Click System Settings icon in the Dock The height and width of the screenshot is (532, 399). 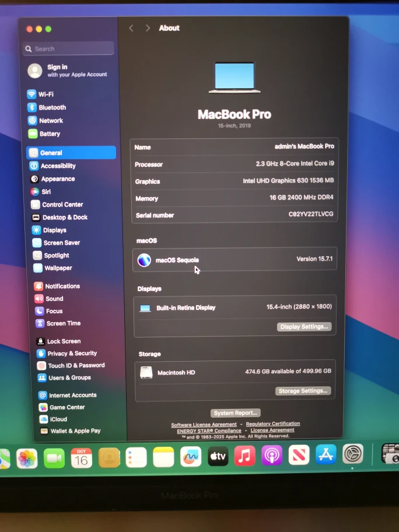pyautogui.click(x=353, y=454)
